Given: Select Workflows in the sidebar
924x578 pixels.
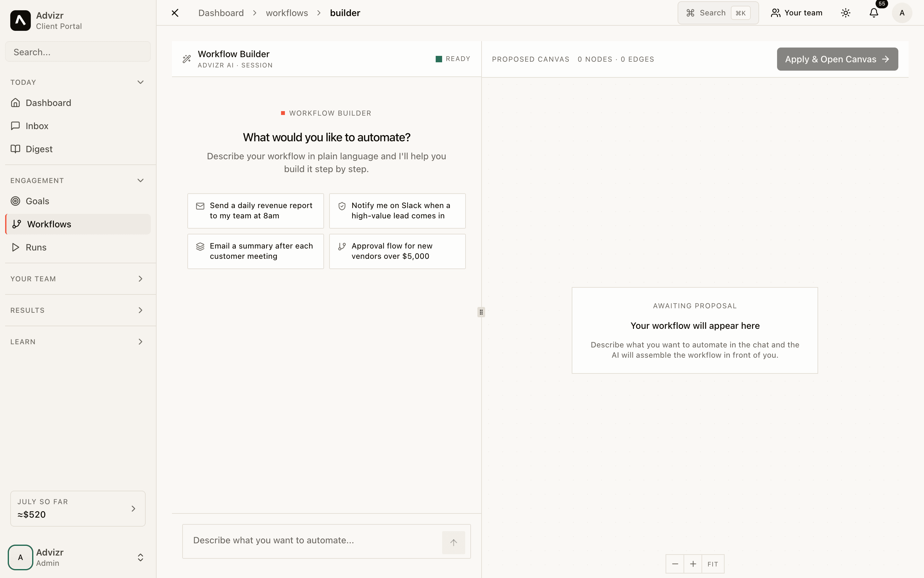Looking at the screenshot, I should 78,224.
